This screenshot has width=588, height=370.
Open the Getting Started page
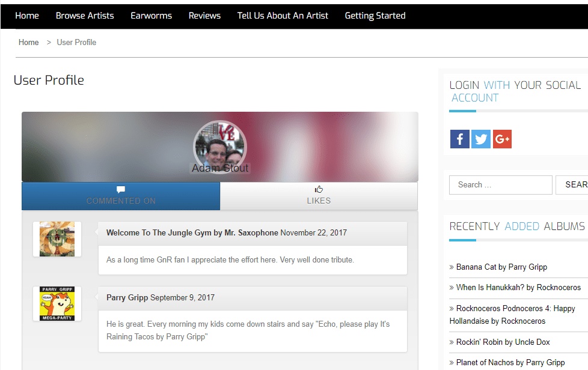point(375,16)
